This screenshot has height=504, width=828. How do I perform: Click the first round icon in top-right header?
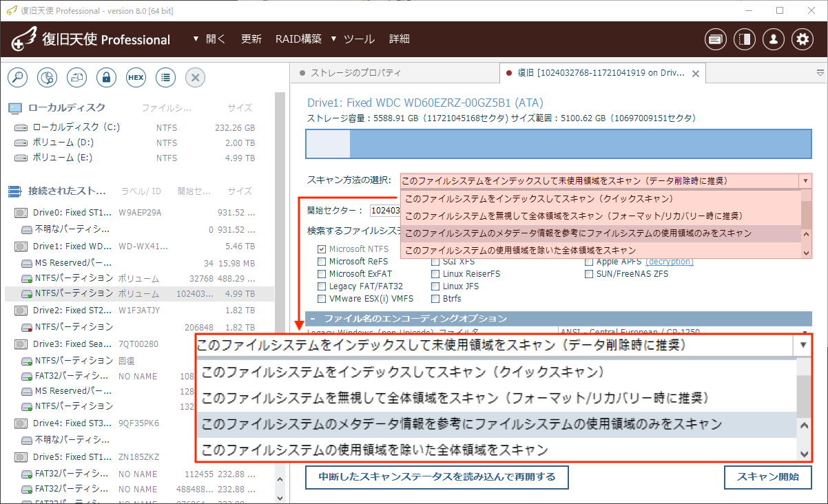716,39
